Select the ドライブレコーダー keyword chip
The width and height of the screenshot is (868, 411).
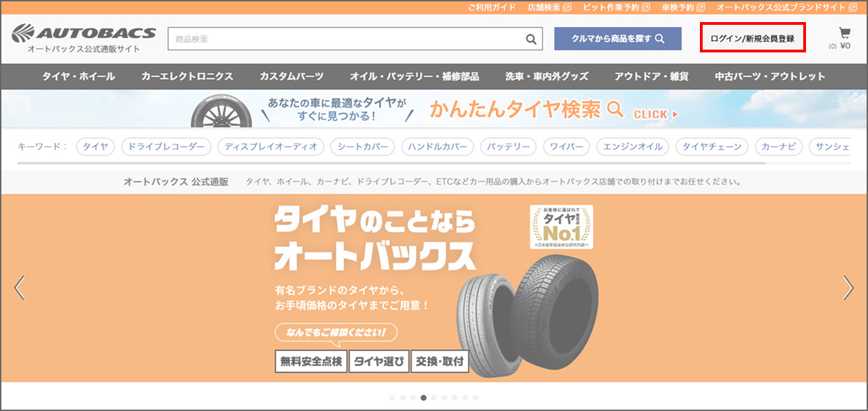pos(166,147)
